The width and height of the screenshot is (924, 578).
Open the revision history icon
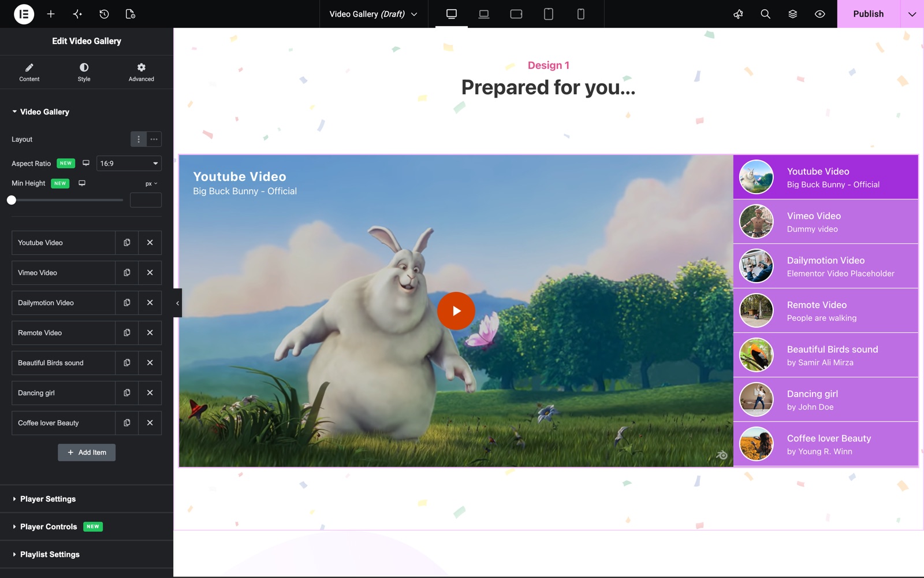coord(104,14)
